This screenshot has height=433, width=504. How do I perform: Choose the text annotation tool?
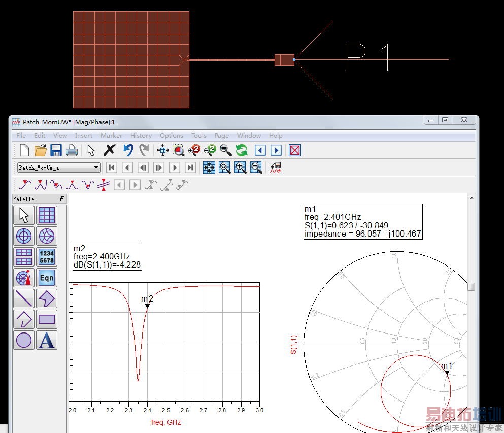click(47, 340)
